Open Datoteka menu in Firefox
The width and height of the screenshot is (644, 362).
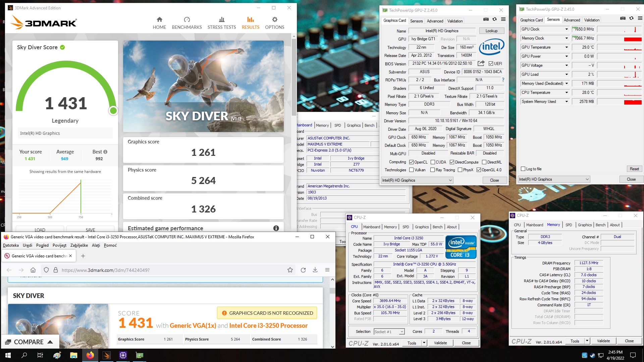click(x=11, y=245)
